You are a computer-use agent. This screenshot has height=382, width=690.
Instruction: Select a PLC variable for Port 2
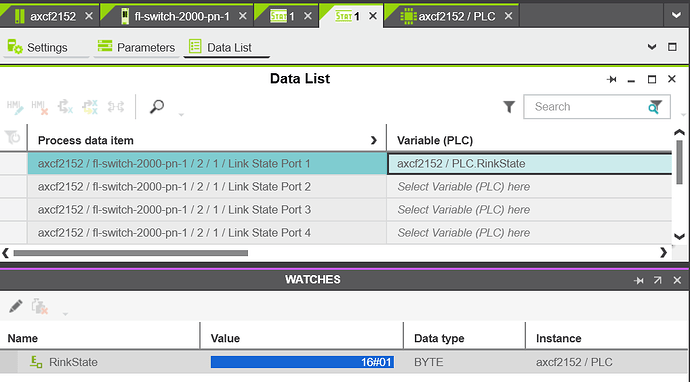pyautogui.click(x=530, y=187)
